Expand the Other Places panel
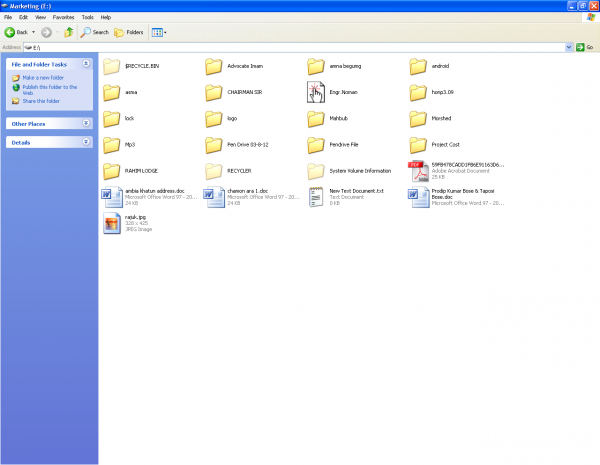Viewport: 600px width, 465px height. 87,124
